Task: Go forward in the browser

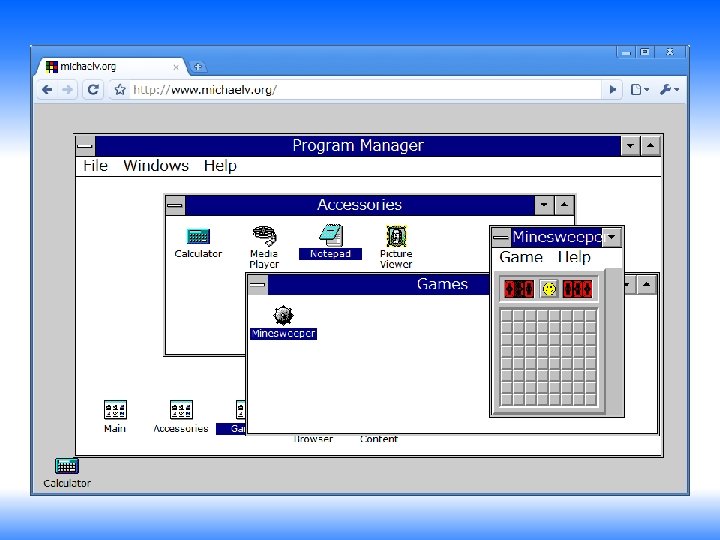Action: [x=68, y=90]
